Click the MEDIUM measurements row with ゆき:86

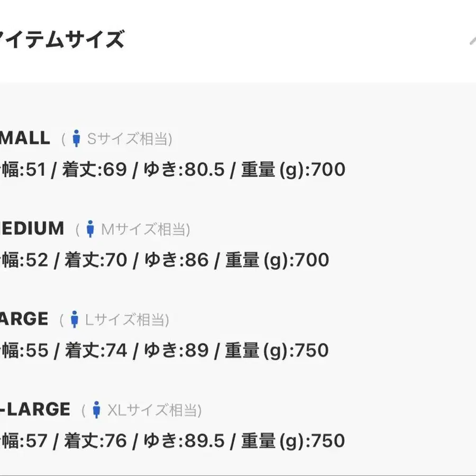pyautogui.click(x=164, y=260)
